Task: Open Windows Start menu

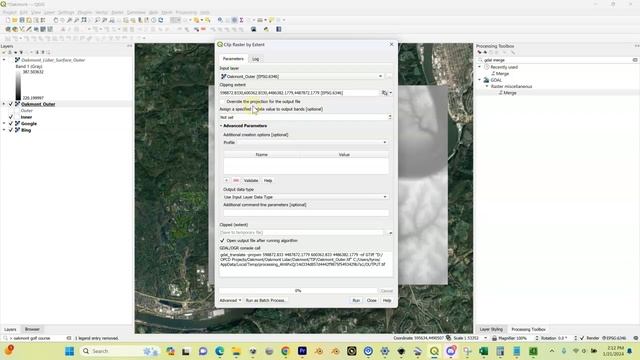Action: [70, 351]
